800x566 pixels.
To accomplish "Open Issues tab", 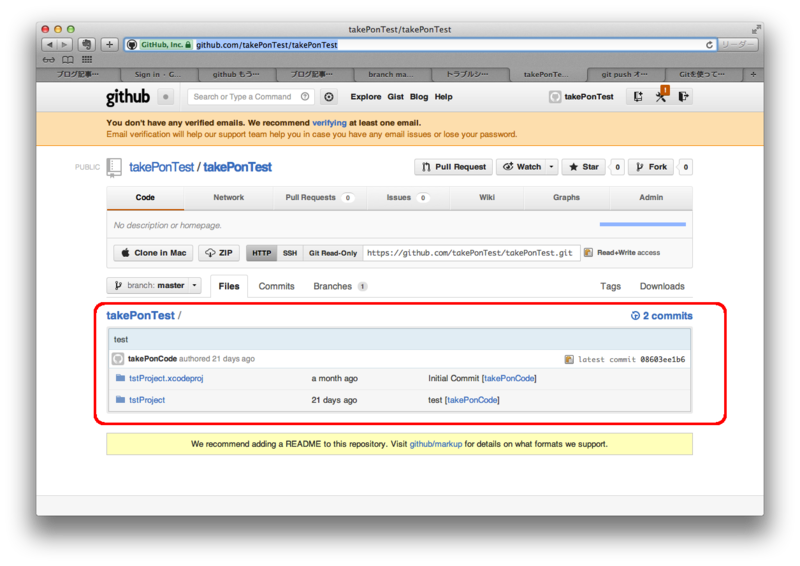I will (x=407, y=198).
